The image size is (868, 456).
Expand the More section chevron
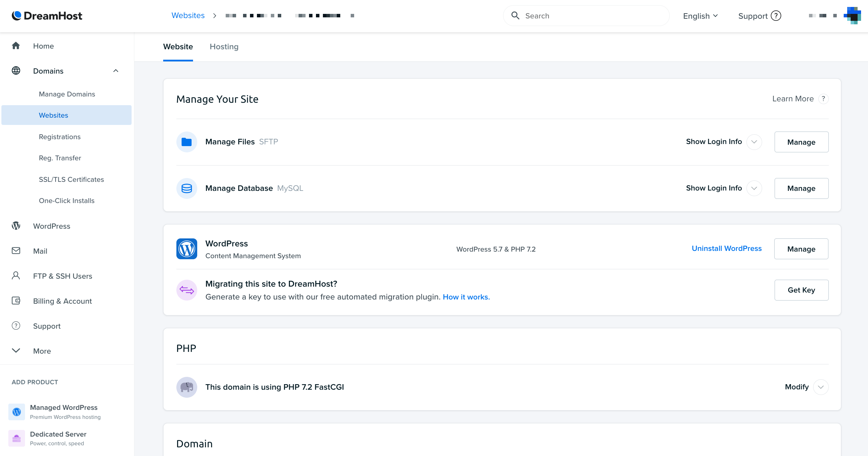[16, 351]
